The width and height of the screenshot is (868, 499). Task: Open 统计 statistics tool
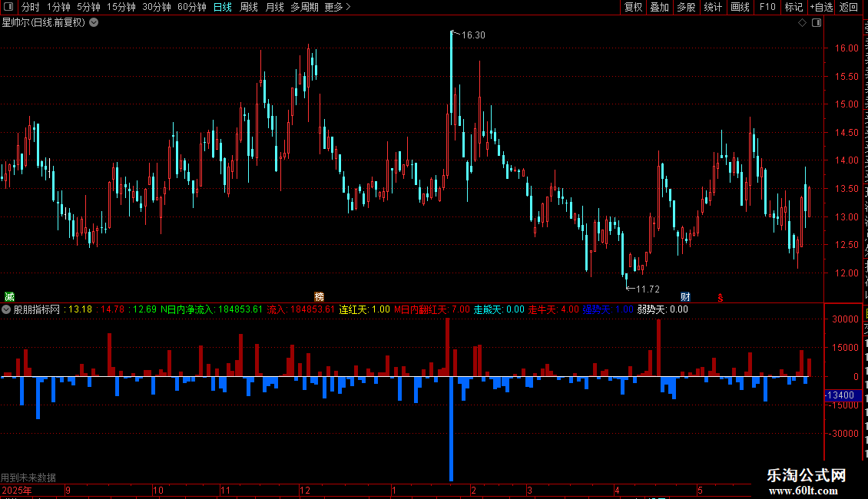(712, 7)
